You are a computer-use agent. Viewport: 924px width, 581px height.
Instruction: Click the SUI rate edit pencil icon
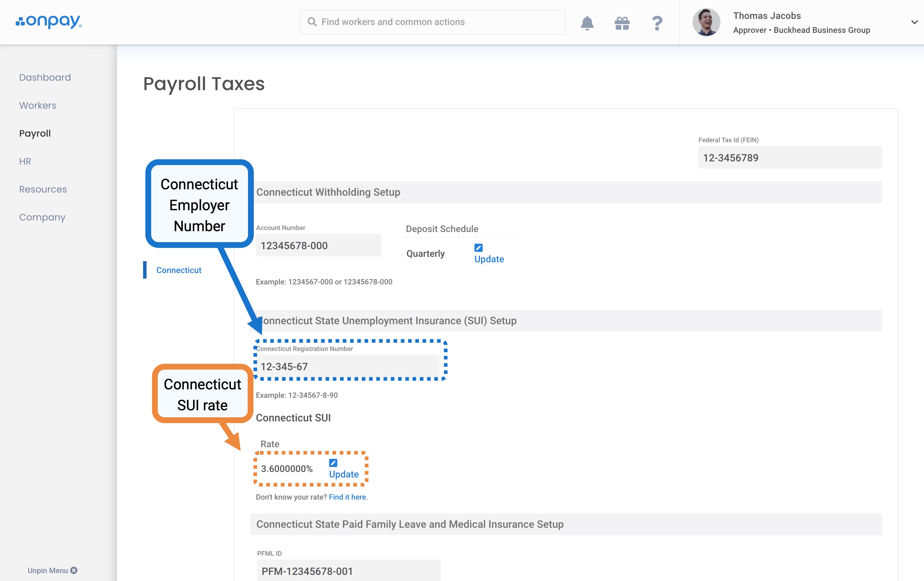[333, 463]
